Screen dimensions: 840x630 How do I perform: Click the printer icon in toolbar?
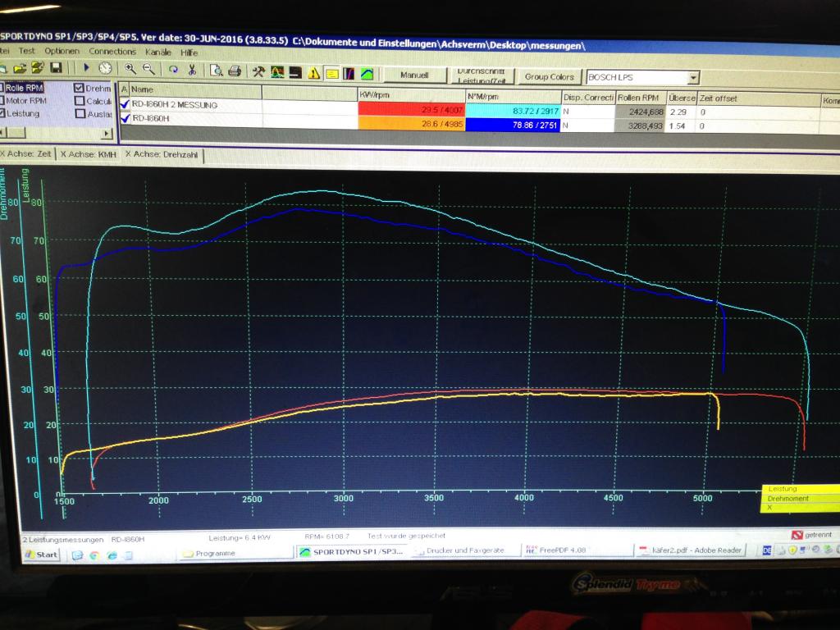[x=235, y=71]
